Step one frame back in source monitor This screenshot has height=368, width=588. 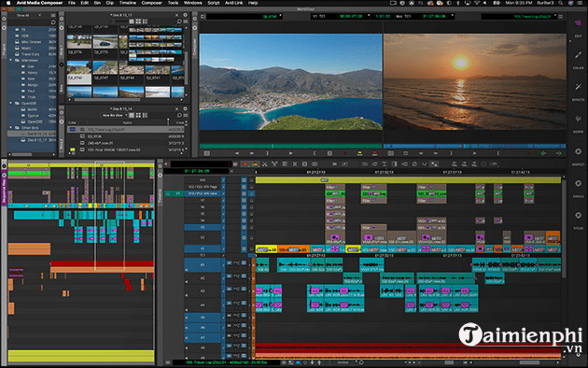[237, 153]
